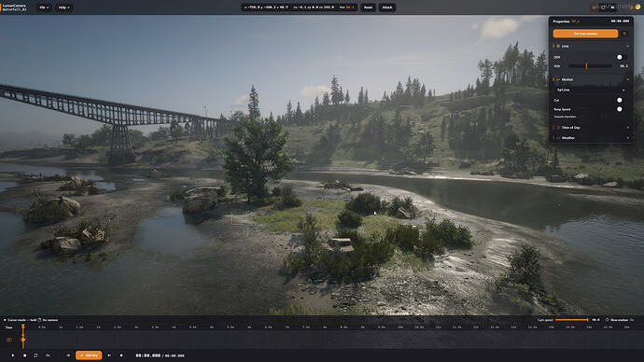Collapse the Lens section chevron

coord(627,47)
